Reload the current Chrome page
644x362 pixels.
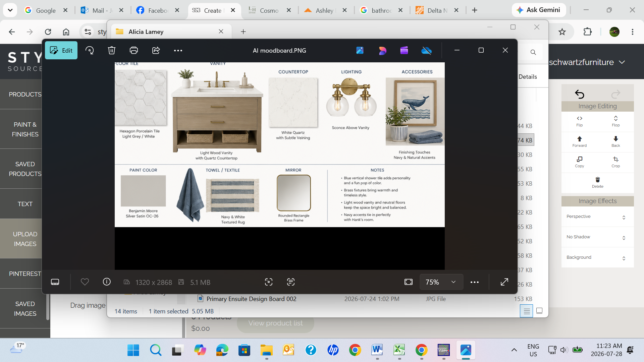(x=48, y=32)
